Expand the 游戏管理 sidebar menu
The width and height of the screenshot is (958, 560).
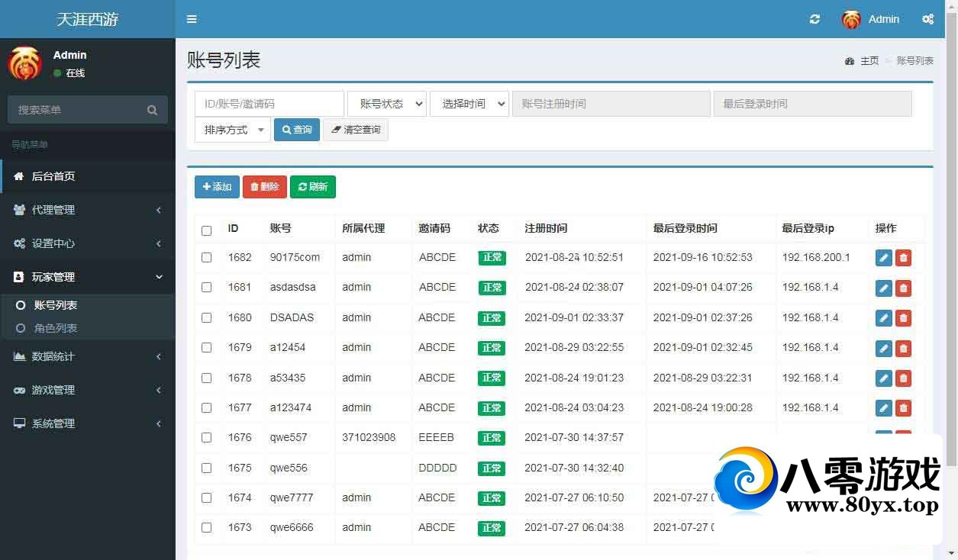coord(88,390)
